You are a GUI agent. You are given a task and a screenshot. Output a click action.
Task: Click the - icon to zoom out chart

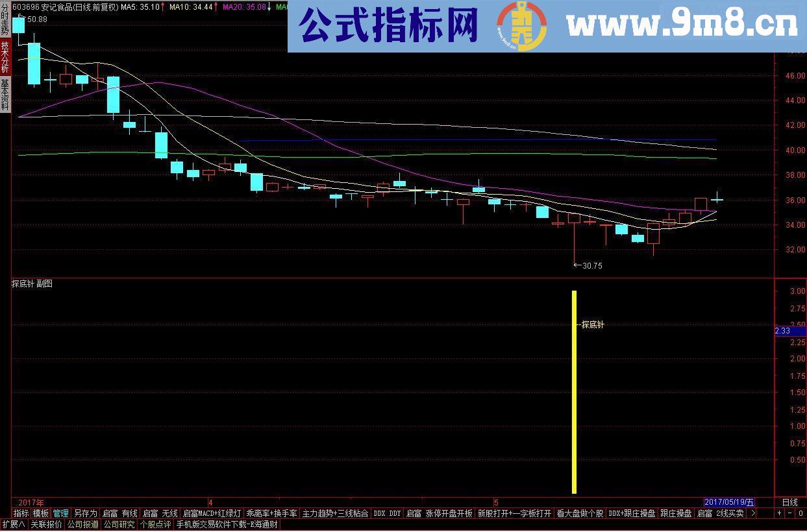point(790,513)
